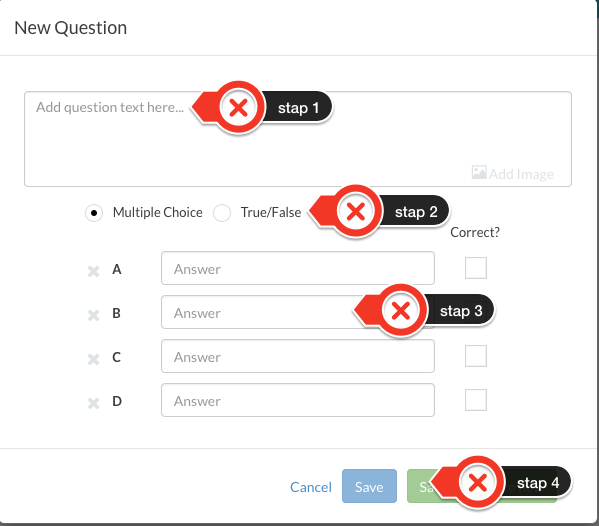
Task: Delete answer option D using the X icon
Action: click(x=93, y=403)
